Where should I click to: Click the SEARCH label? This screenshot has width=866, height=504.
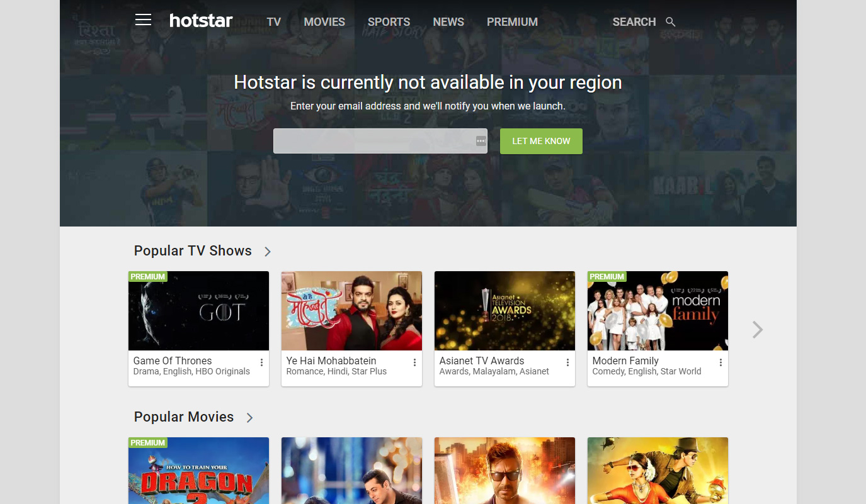(634, 22)
